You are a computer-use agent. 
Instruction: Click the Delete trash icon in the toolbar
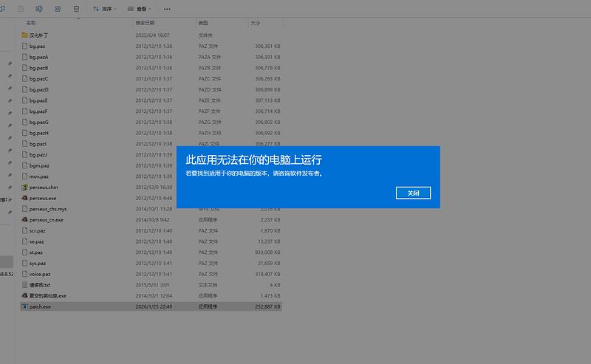pyautogui.click(x=76, y=9)
